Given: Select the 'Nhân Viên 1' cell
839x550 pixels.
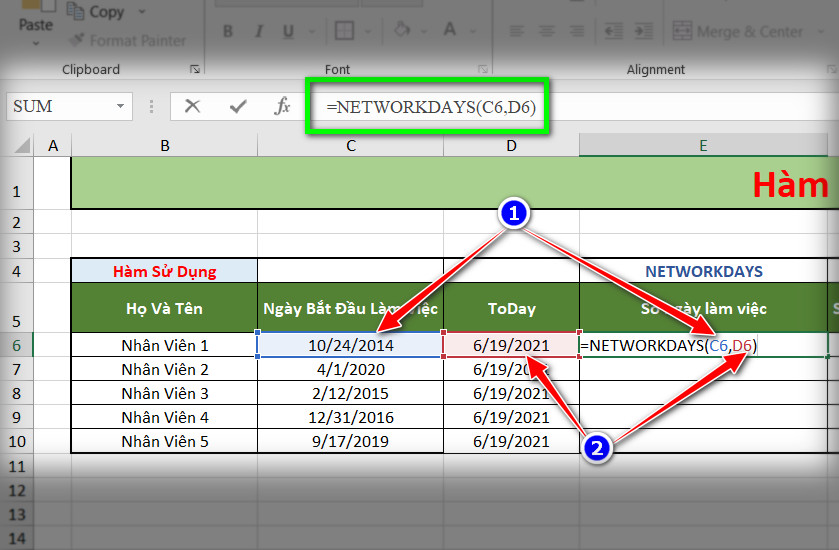Looking at the screenshot, I should point(164,345).
